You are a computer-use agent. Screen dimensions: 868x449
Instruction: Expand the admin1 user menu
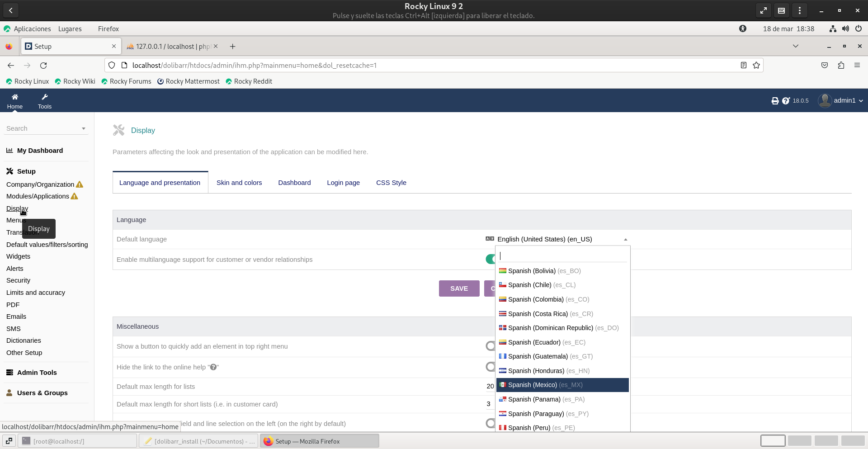841,100
